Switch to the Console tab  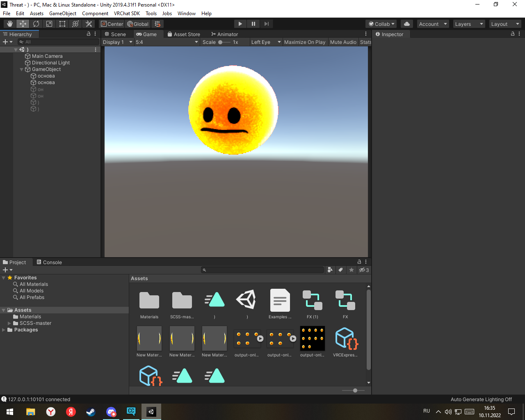click(x=49, y=262)
